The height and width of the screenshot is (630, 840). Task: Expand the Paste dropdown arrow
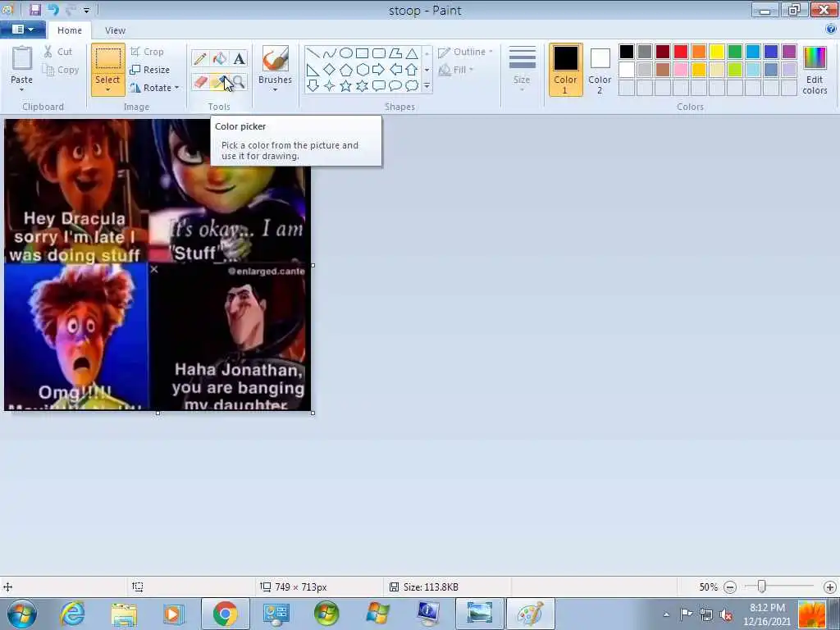pos(21,90)
